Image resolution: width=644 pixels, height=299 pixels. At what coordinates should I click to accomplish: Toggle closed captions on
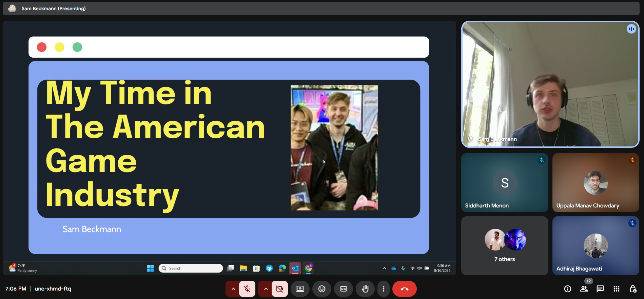click(344, 289)
